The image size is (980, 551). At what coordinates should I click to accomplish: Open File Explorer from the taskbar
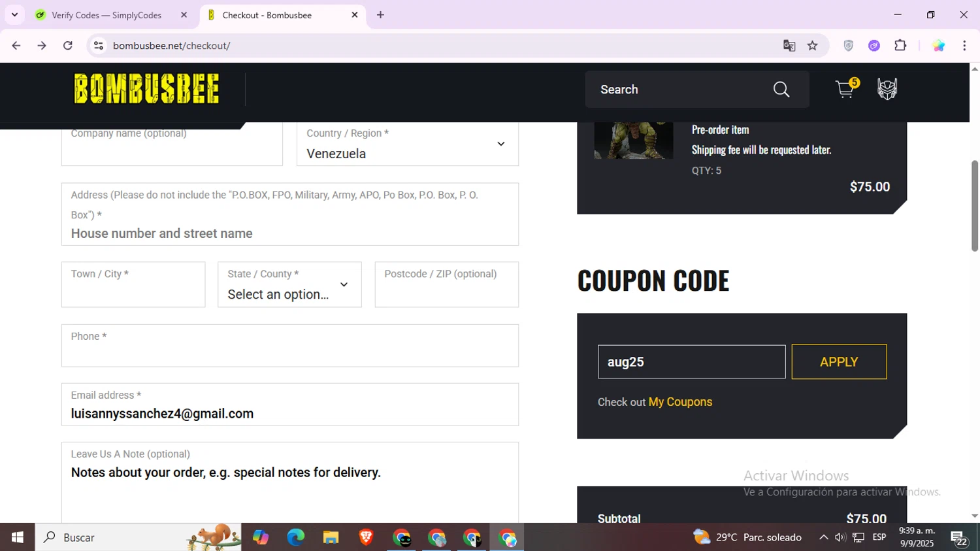[331, 537]
